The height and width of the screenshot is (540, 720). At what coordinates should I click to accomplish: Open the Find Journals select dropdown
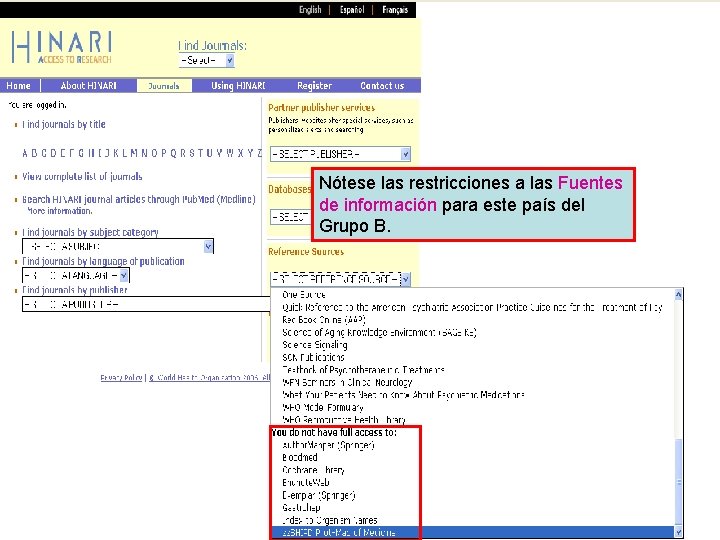pos(207,60)
